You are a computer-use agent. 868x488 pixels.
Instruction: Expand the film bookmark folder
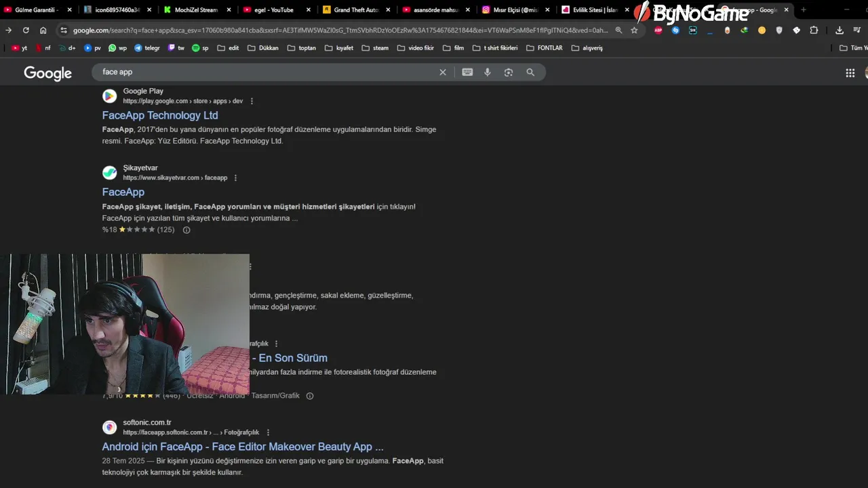point(453,48)
